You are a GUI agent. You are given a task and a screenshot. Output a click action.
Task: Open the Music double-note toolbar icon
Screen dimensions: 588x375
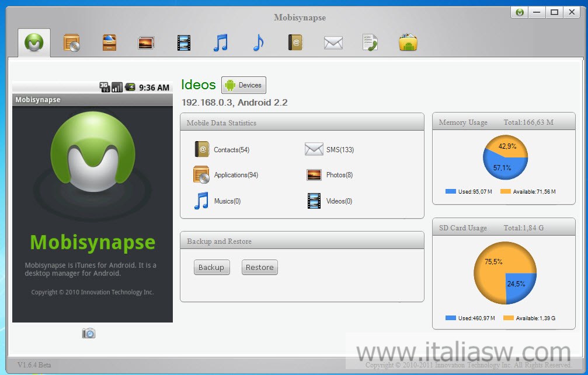coord(221,43)
